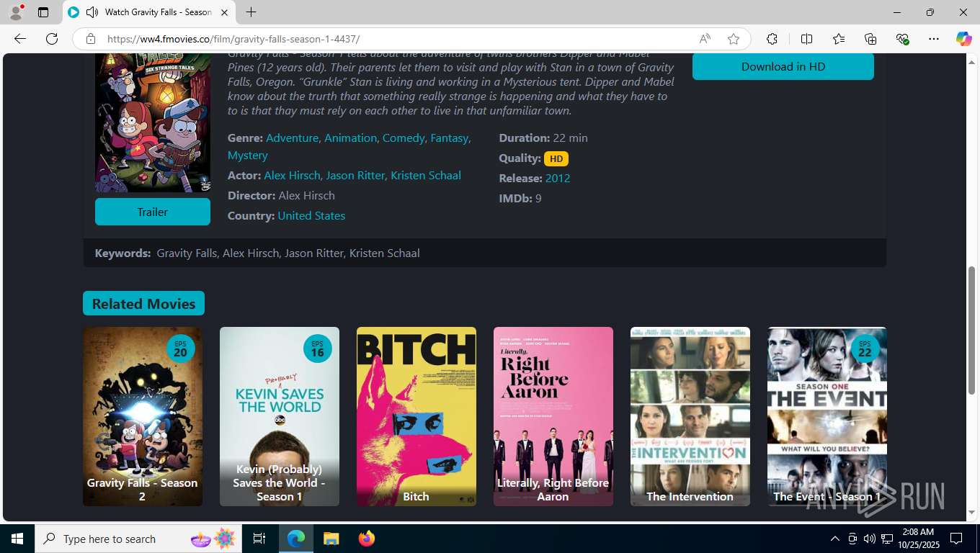Open Kevin (Probably) Saves the World thumbnail
The width and height of the screenshot is (980, 553).
tap(280, 416)
